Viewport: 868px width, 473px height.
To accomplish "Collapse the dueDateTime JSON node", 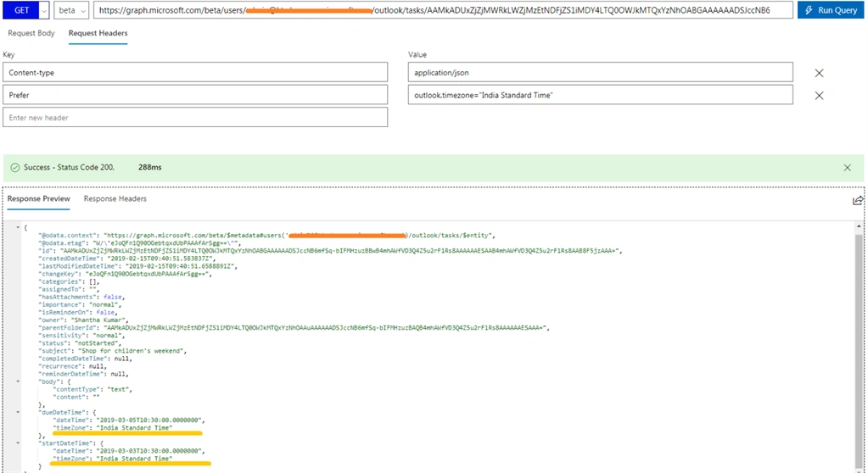I will pyautogui.click(x=18, y=412).
